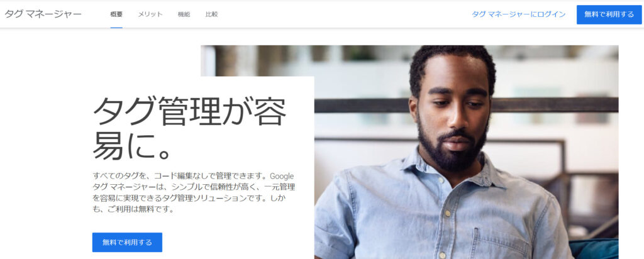Switch to the 概要 tab
The image size is (644, 259).
[116, 14]
